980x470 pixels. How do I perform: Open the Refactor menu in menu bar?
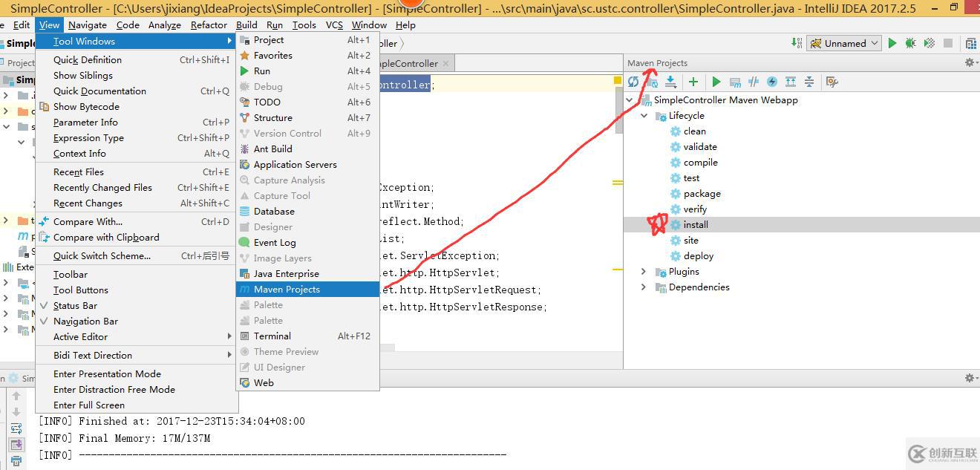coord(209,25)
